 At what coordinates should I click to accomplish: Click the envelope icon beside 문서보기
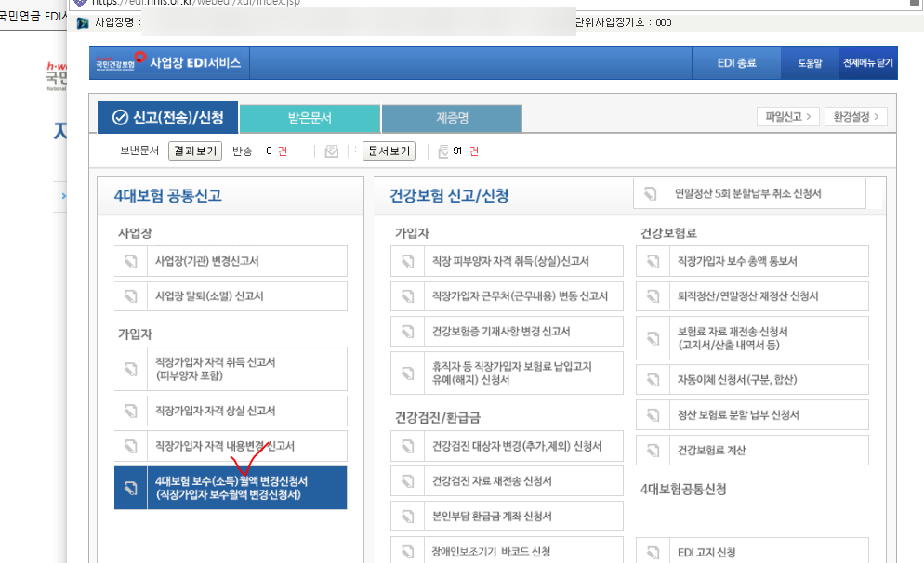332,152
